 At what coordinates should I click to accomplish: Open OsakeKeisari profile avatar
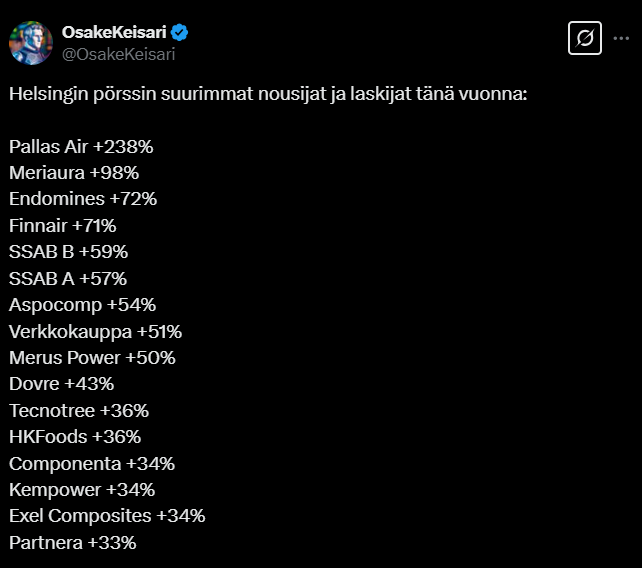pyautogui.click(x=31, y=43)
